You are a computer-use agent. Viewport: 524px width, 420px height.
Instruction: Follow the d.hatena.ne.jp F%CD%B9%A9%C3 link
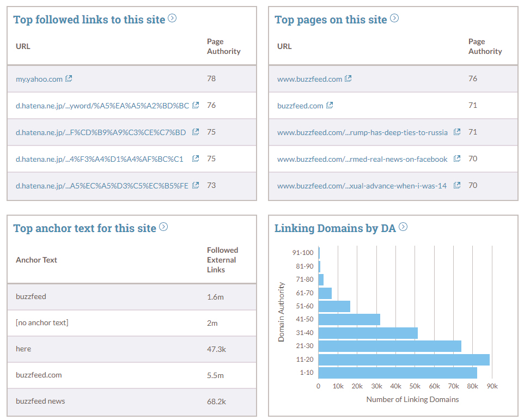[101, 133]
